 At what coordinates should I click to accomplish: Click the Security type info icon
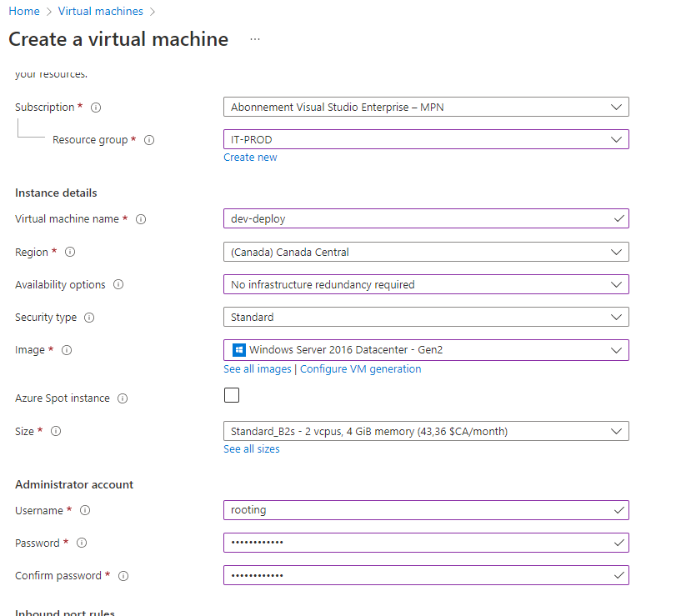point(89,318)
